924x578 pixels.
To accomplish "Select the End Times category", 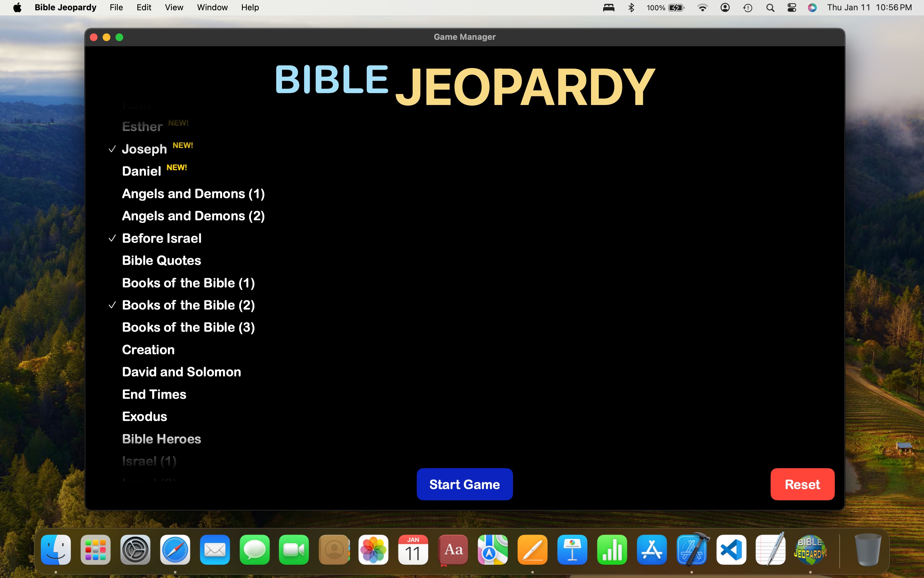I will [x=154, y=394].
